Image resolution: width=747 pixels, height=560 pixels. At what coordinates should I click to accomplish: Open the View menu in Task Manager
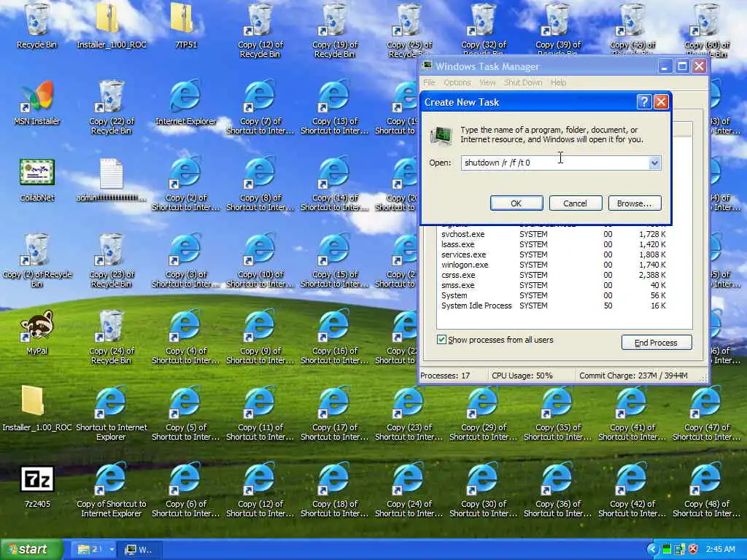(x=487, y=82)
